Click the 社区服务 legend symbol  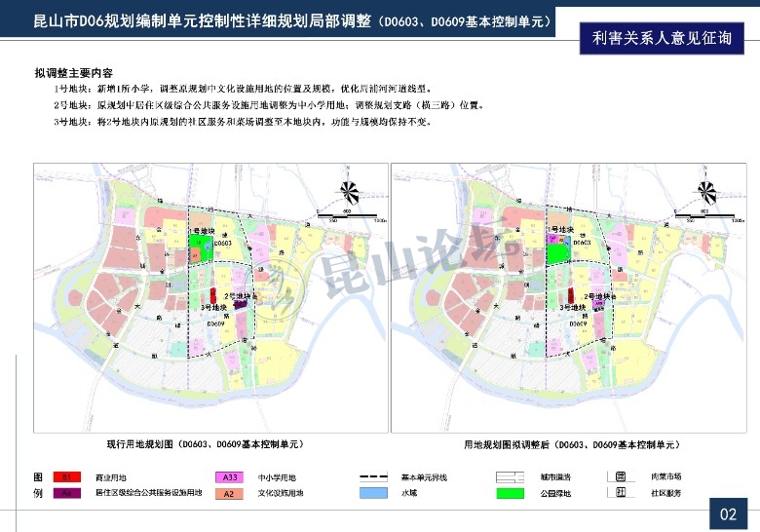point(620,493)
